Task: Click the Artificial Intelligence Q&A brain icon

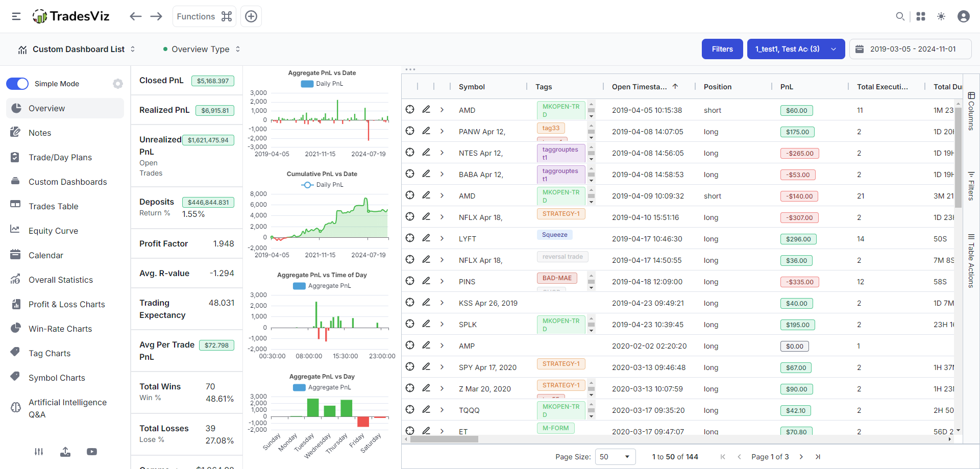Action: [x=16, y=407]
